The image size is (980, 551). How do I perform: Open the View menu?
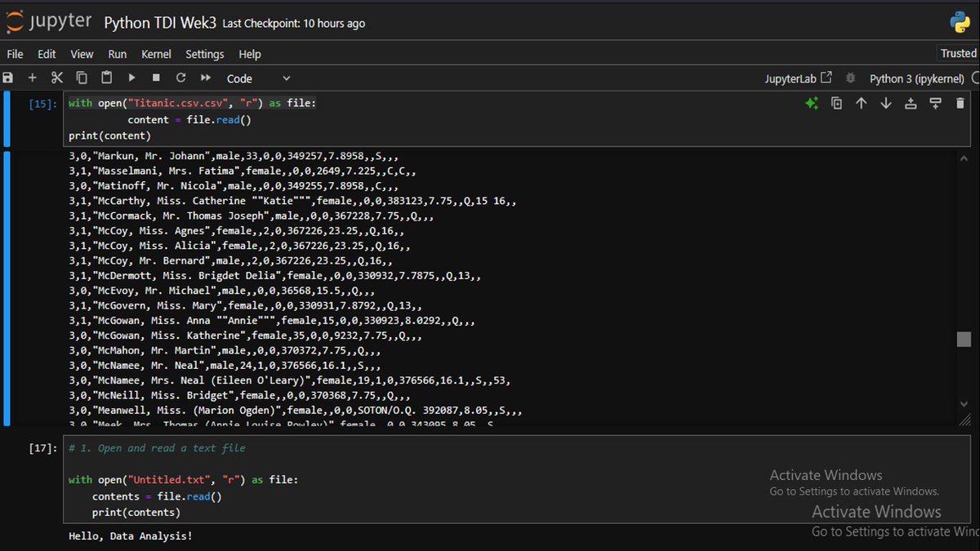coord(82,54)
